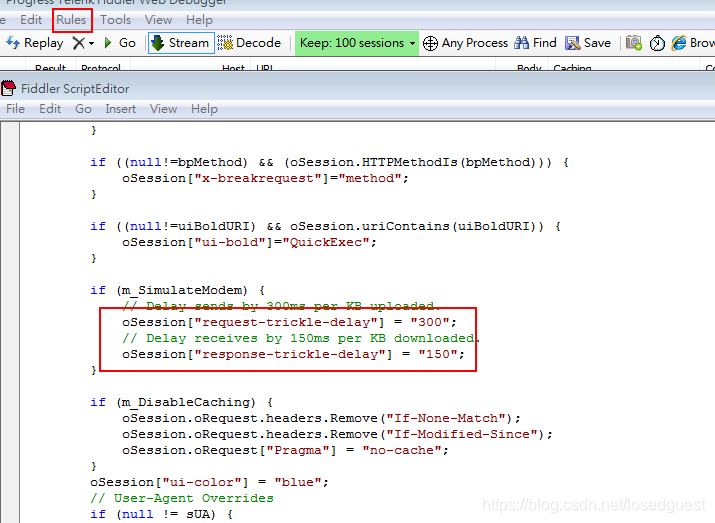Open the View menu in Fiddler main window
The height and width of the screenshot is (523, 715).
click(x=158, y=20)
